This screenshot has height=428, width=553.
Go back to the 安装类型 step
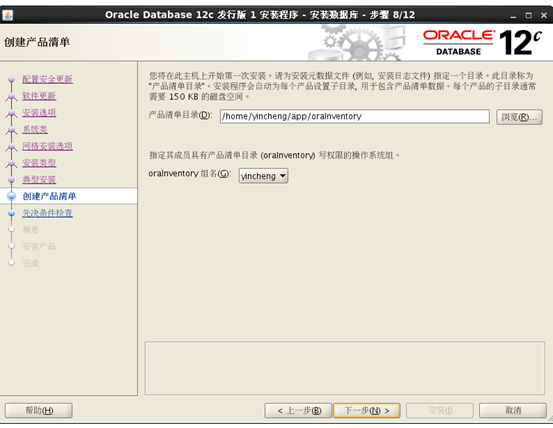pos(39,163)
